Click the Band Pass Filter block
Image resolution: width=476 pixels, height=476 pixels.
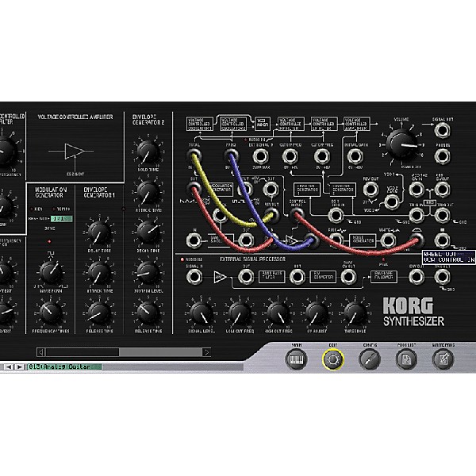(271, 277)
